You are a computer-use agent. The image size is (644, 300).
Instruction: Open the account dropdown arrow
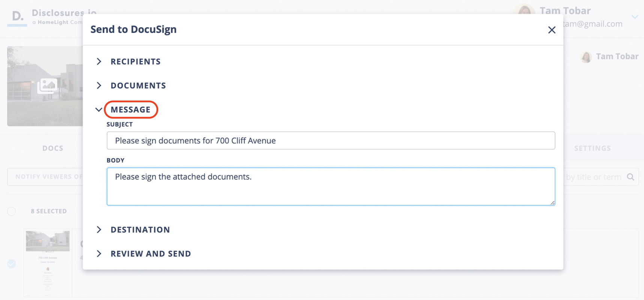tap(635, 17)
